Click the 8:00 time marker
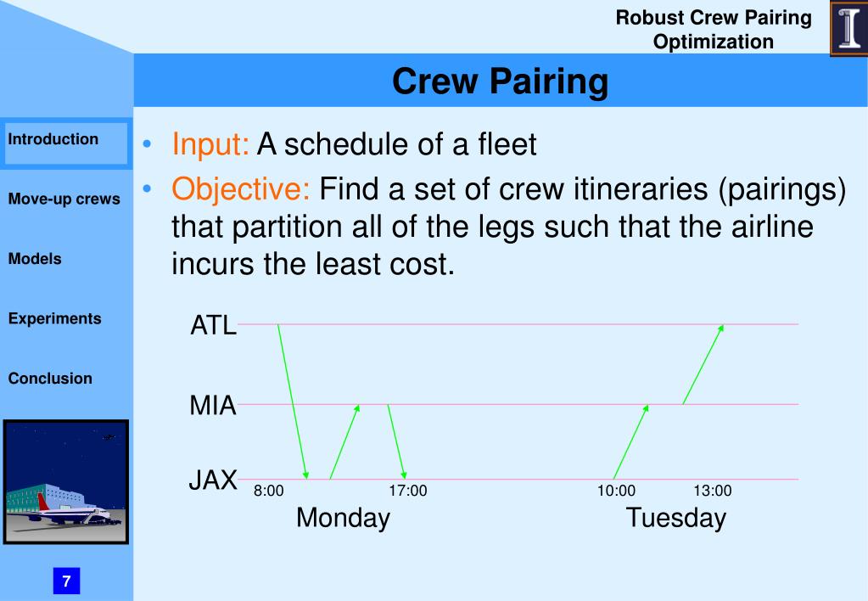 (x=268, y=491)
